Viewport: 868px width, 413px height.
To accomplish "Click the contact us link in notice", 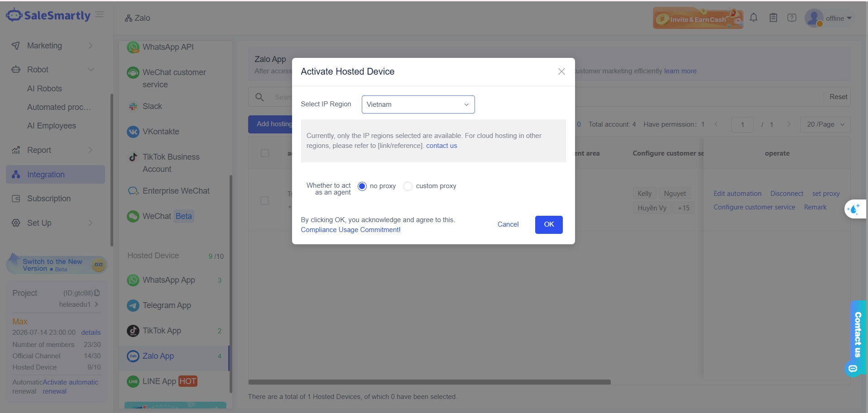I will [441, 146].
